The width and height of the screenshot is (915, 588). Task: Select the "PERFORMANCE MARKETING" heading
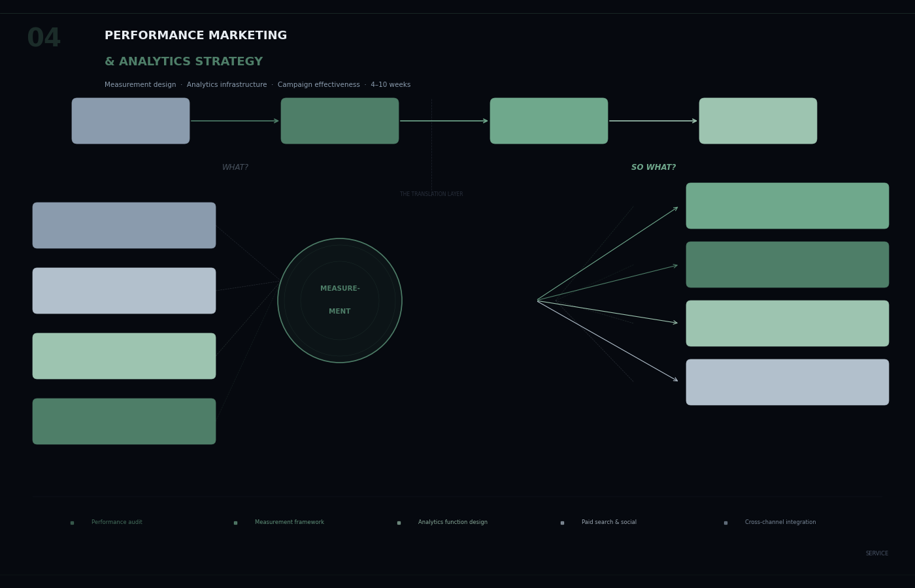tap(195, 36)
